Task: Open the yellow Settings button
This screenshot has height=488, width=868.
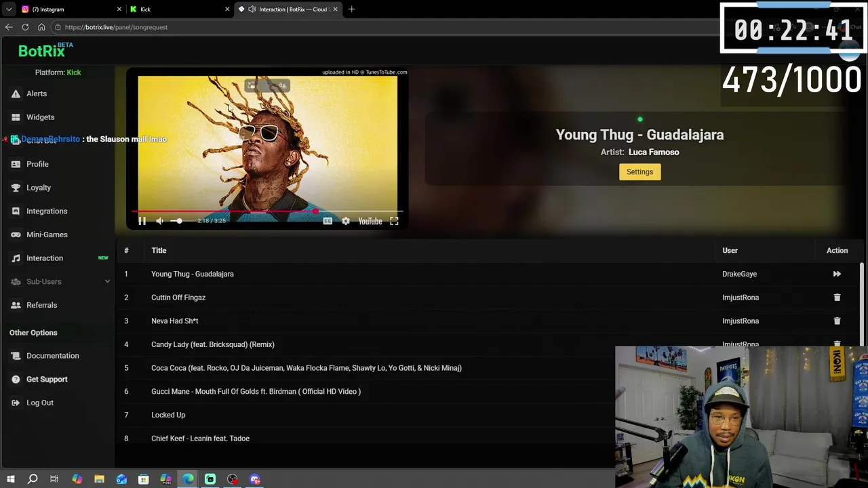Action: click(639, 172)
